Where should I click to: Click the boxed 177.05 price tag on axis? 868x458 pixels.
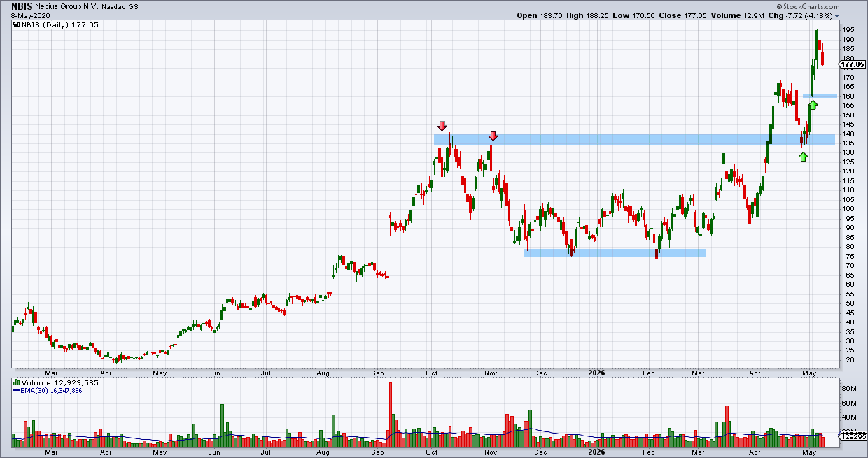(852, 64)
